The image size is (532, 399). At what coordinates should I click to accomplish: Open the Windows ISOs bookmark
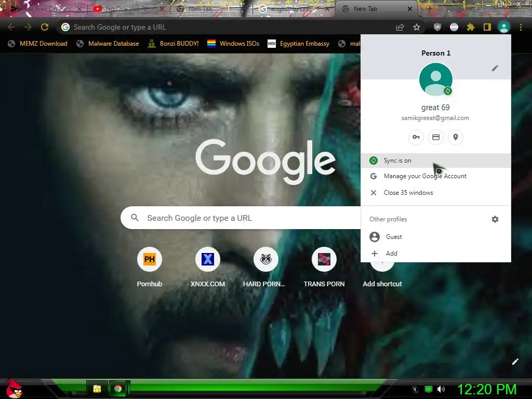[233, 44]
